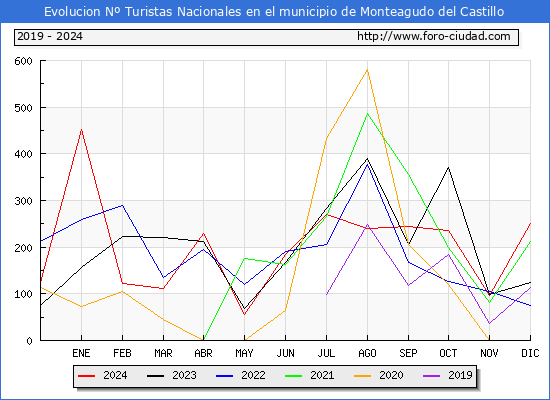Click the purple 2019 low point at NOV

tap(489, 323)
